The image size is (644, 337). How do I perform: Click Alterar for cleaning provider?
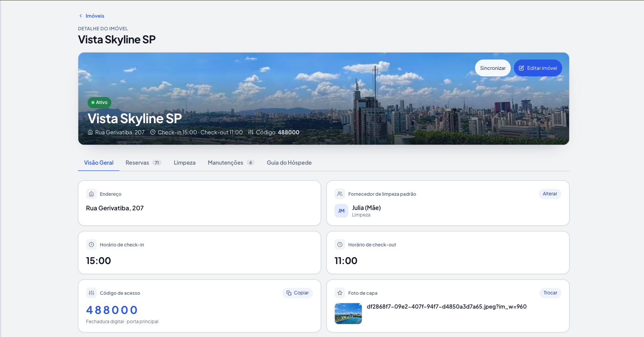[x=550, y=194]
